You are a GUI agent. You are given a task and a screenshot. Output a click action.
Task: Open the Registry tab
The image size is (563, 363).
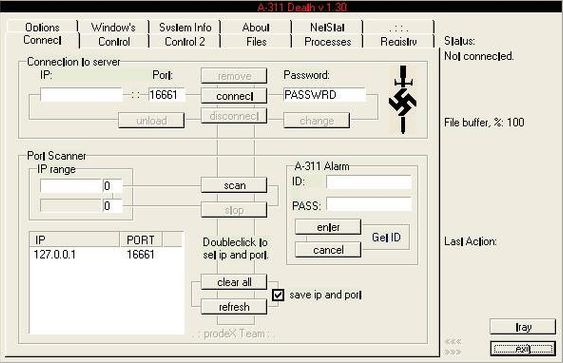tap(399, 42)
